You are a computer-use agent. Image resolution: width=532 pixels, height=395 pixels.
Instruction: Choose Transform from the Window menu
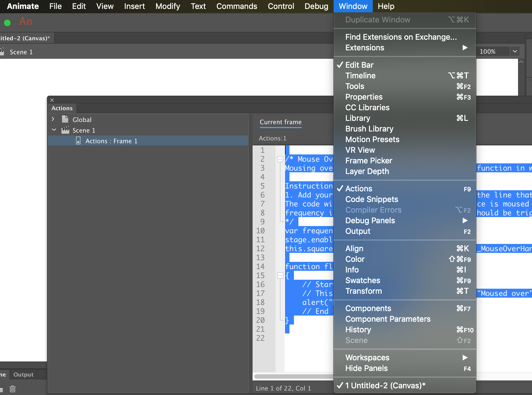[x=405, y=291]
